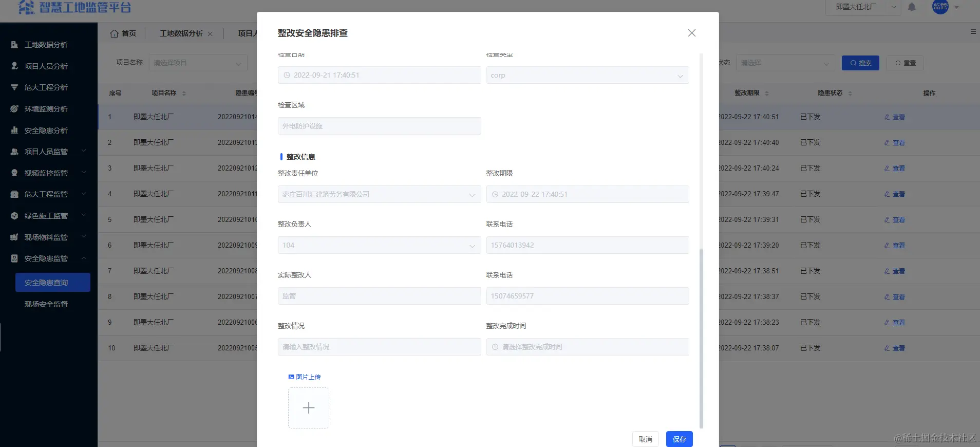Click 查看 link in row 4
The height and width of the screenshot is (447, 980).
pyautogui.click(x=894, y=194)
